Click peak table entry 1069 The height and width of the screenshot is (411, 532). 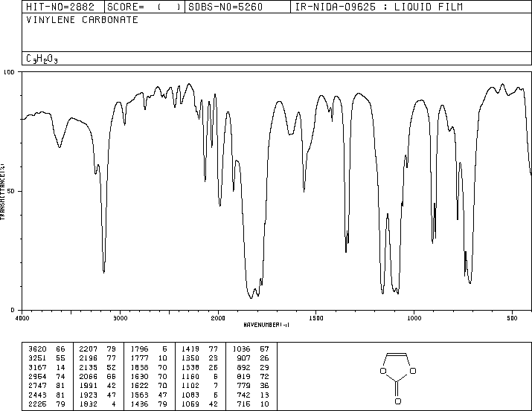[190, 404]
